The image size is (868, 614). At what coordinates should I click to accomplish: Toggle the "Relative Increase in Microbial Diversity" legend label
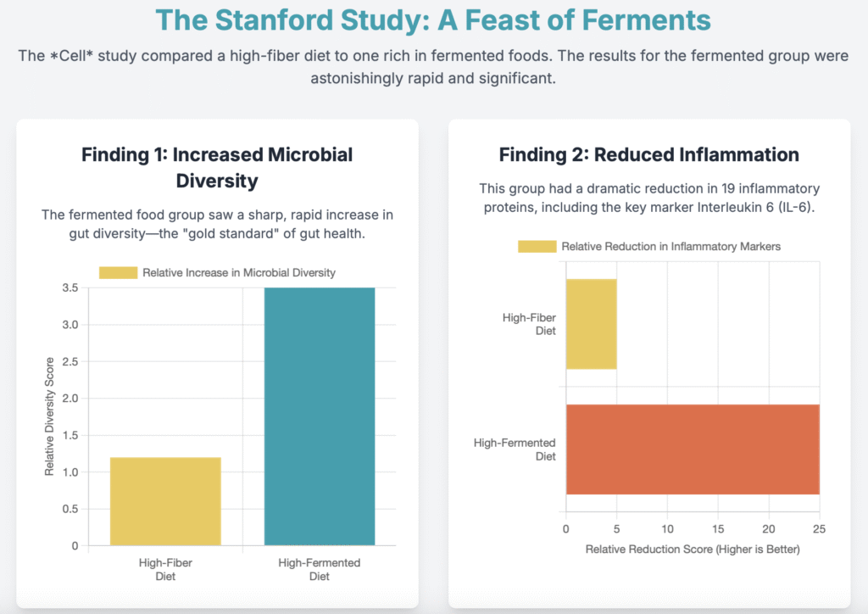(239, 272)
